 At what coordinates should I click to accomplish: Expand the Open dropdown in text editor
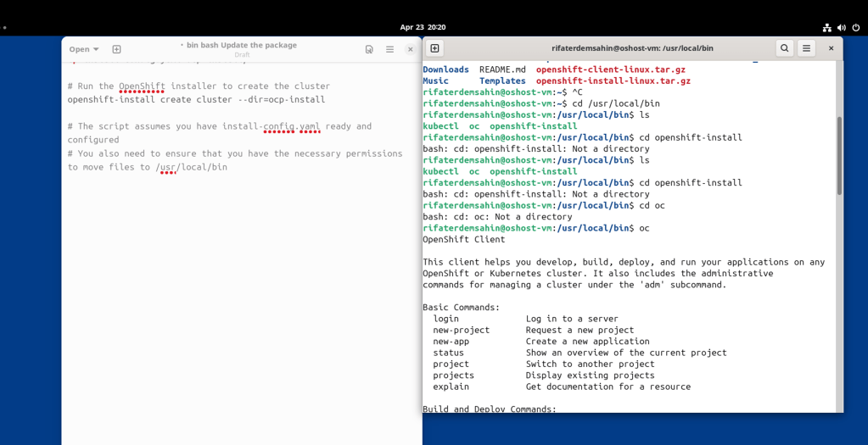[84, 49]
